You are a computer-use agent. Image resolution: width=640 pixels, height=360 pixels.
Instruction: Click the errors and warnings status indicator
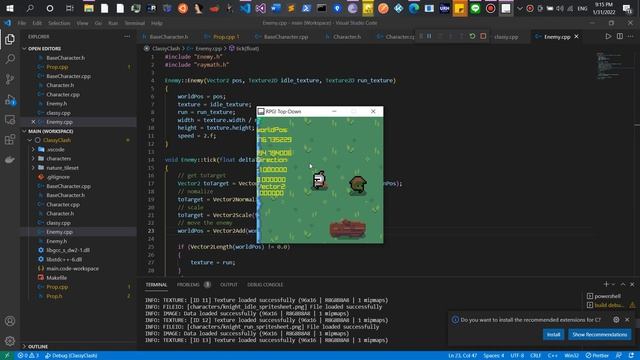(28, 356)
